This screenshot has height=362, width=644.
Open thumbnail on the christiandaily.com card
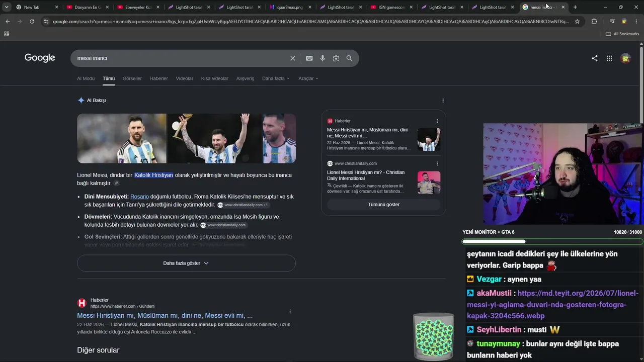click(x=429, y=183)
